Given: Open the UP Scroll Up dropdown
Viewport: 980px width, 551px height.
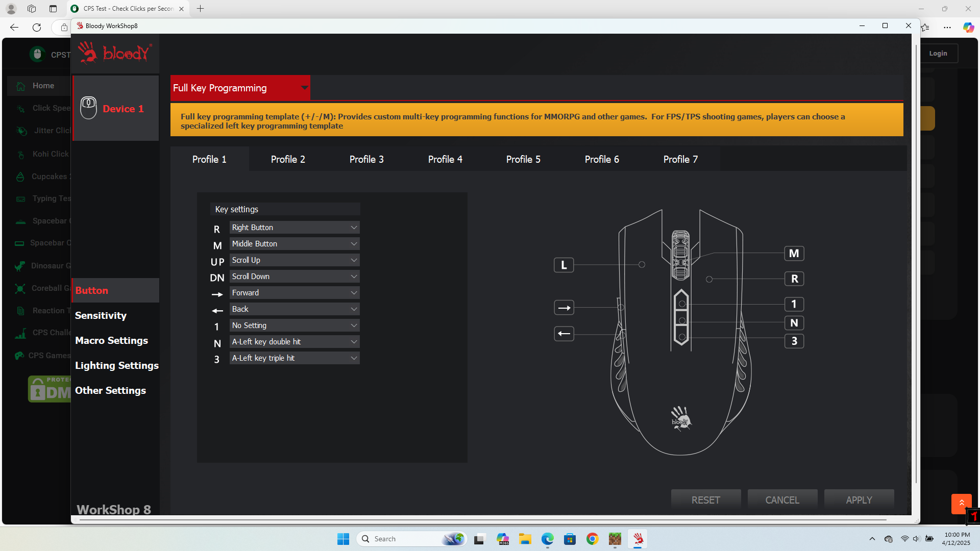Looking at the screenshot, I should pos(295,260).
